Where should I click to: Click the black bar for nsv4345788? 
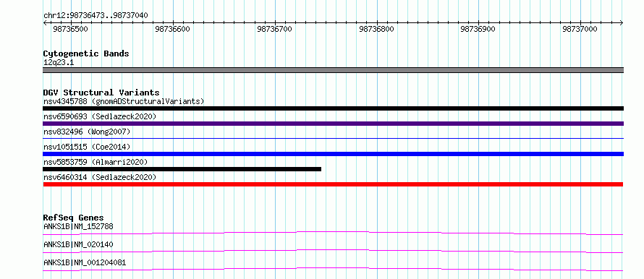(x=333, y=108)
